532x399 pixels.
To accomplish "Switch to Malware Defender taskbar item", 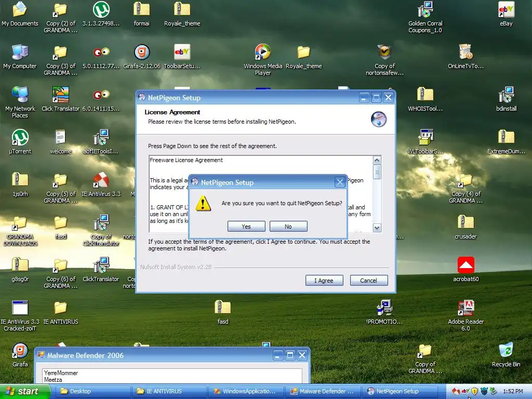I will 323,391.
